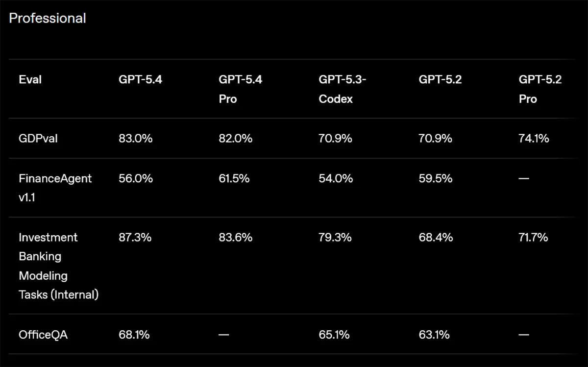
Task: Click the GPT-5.3-Codex column header
Action: (342, 89)
